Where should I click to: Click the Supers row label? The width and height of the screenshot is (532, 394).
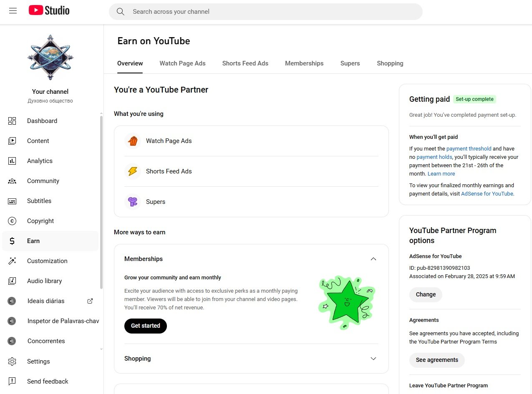[x=156, y=202]
